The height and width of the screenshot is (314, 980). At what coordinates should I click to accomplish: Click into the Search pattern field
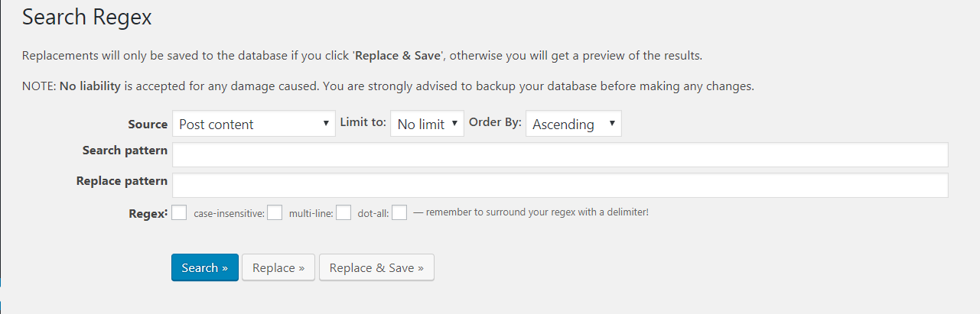coord(560,154)
